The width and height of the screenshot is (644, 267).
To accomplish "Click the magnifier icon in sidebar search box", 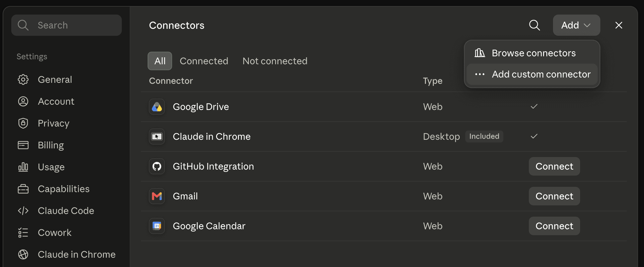I will click(23, 25).
